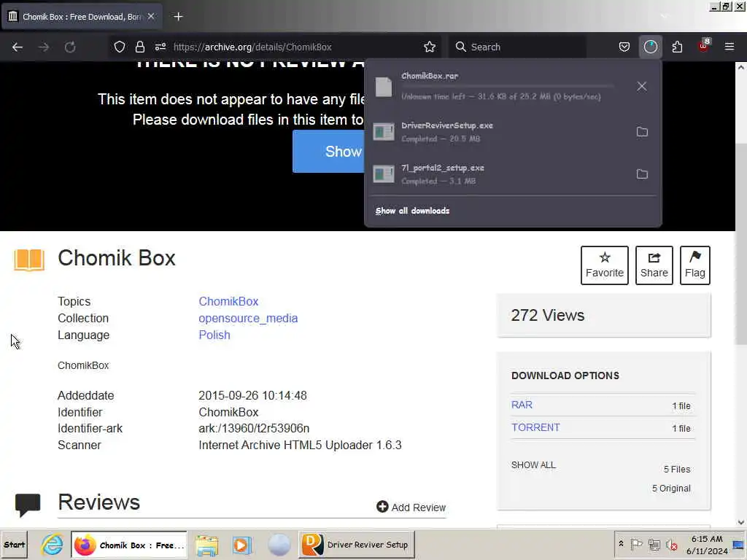This screenshot has width=747, height=560.
Task: Click the scrollbar up arrow
Action: coord(741,67)
